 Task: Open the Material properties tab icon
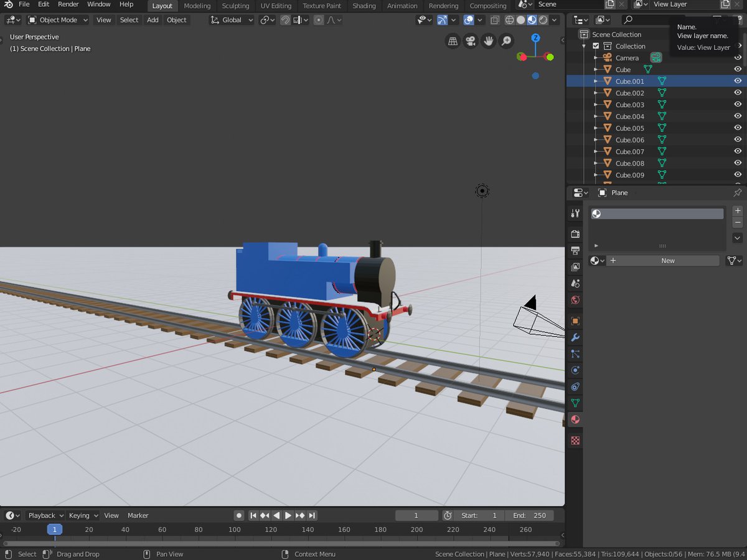pyautogui.click(x=575, y=419)
